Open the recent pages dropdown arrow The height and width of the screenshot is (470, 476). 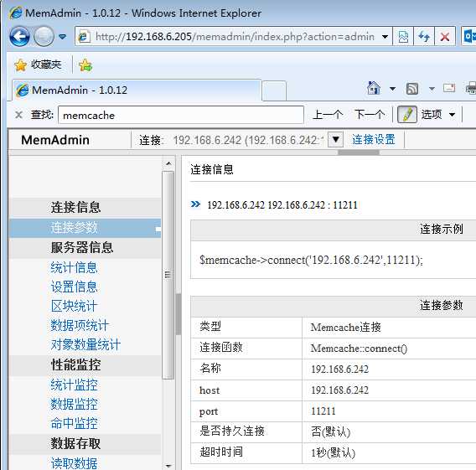tap(63, 37)
